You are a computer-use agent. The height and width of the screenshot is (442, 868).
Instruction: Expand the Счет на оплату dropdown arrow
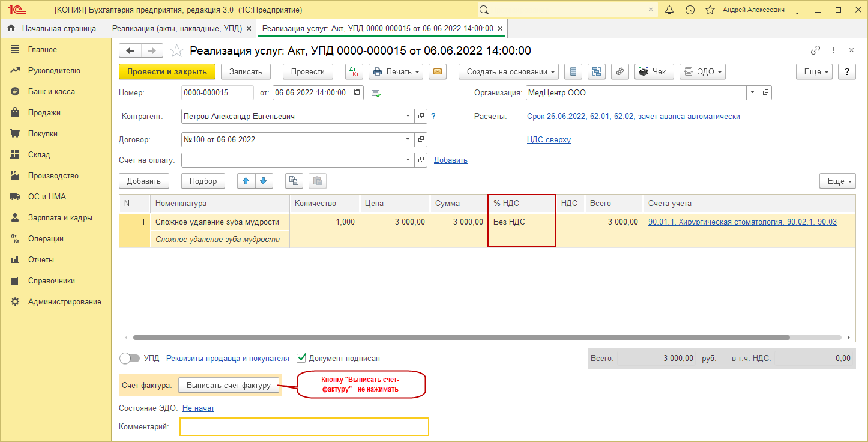(x=408, y=160)
